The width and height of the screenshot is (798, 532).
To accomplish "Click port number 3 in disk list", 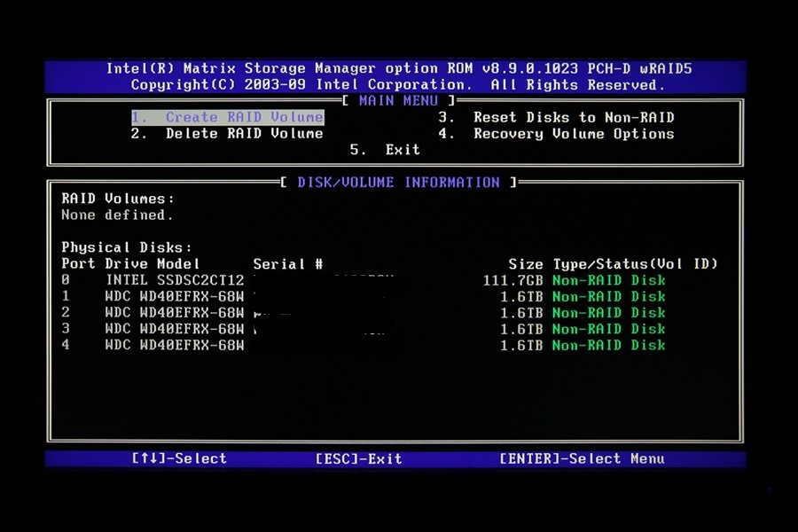I will pos(66,329).
